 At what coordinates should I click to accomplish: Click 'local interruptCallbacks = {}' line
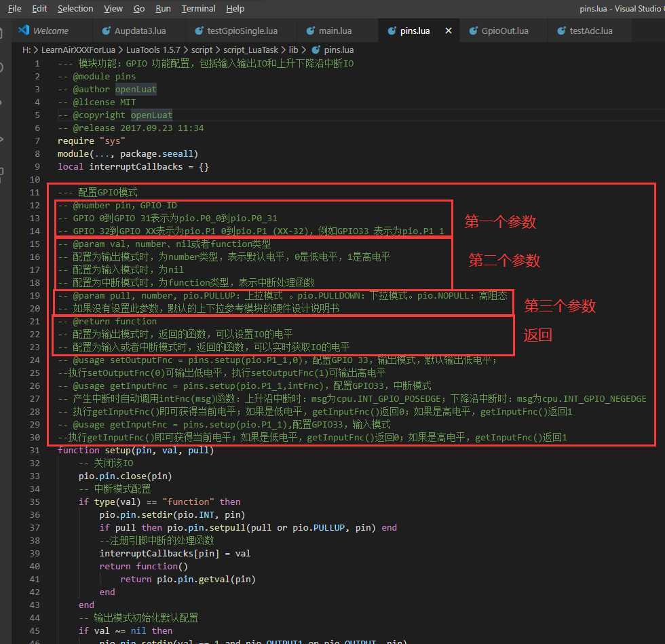tap(133, 167)
